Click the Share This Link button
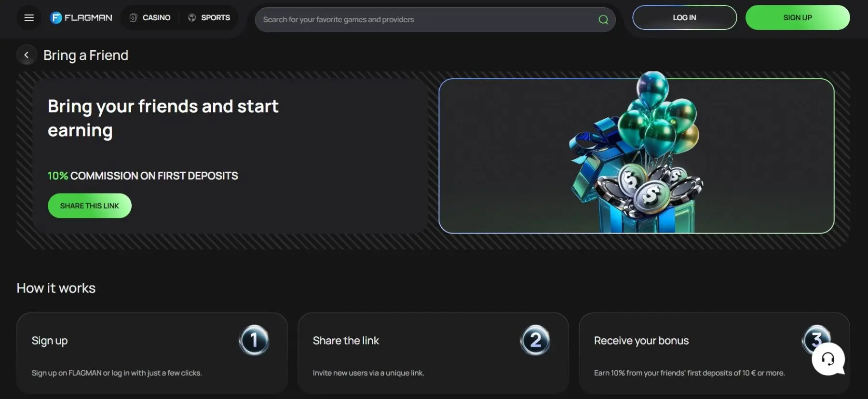 [89, 206]
